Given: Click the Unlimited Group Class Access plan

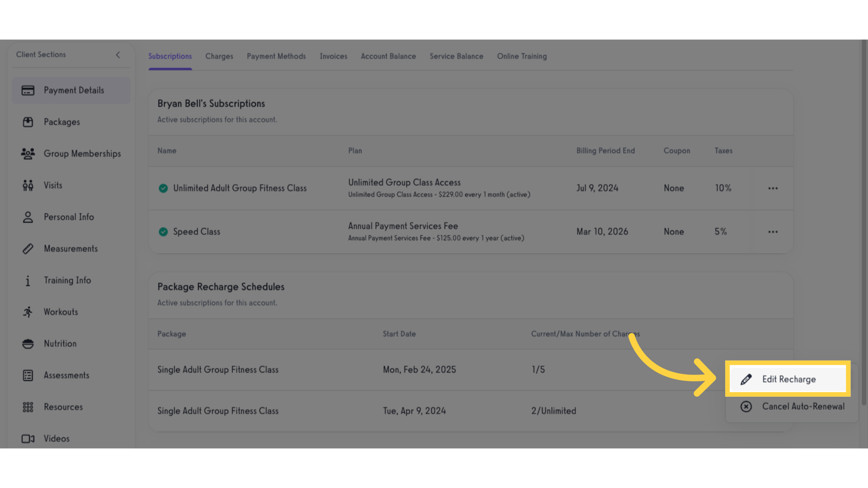Looking at the screenshot, I should point(404,183).
